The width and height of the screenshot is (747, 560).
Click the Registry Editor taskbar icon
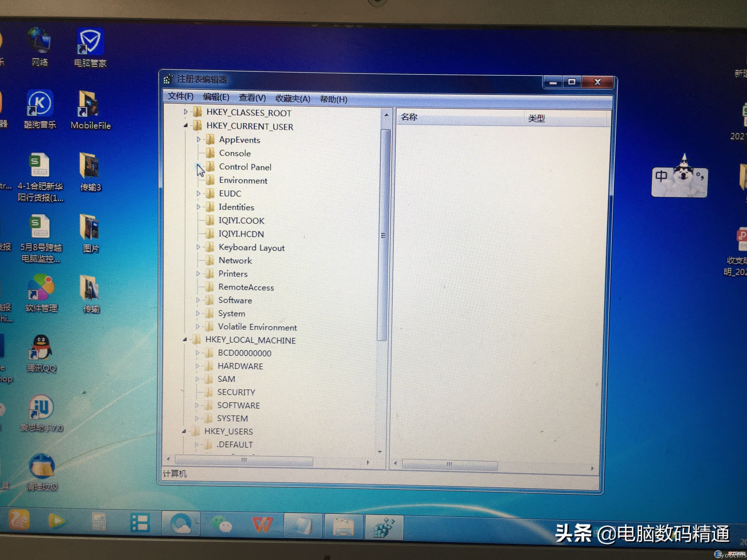point(384,527)
